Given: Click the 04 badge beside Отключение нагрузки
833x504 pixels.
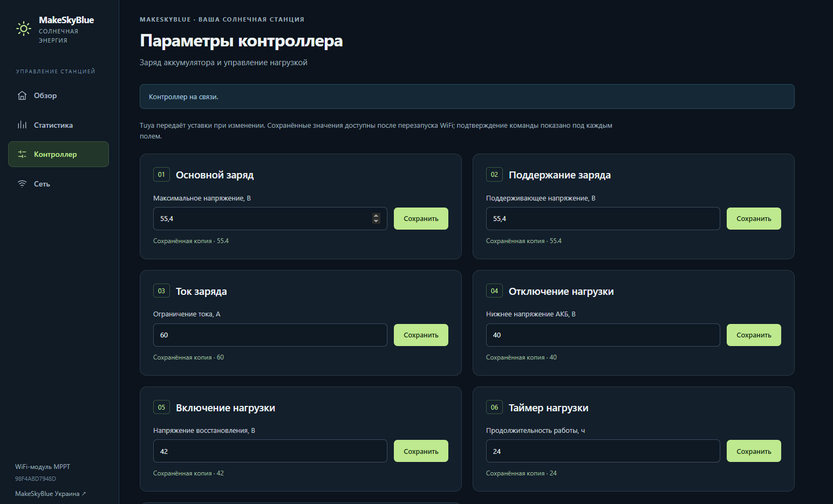Looking at the screenshot, I should [x=494, y=291].
